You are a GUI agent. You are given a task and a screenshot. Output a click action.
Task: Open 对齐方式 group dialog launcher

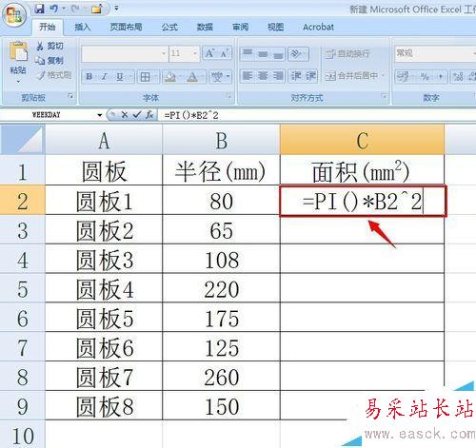384,95
